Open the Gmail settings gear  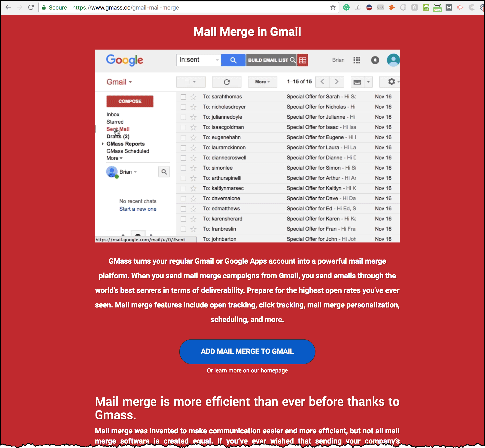pos(391,82)
